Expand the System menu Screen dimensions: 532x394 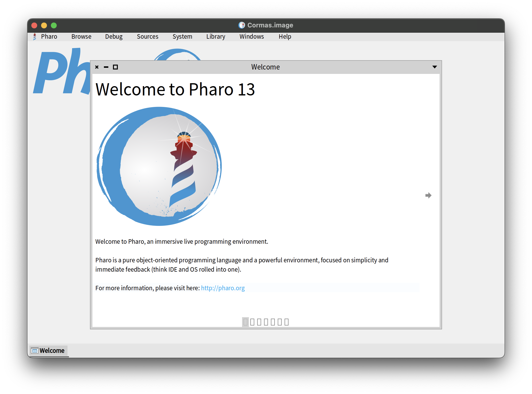click(182, 37)
